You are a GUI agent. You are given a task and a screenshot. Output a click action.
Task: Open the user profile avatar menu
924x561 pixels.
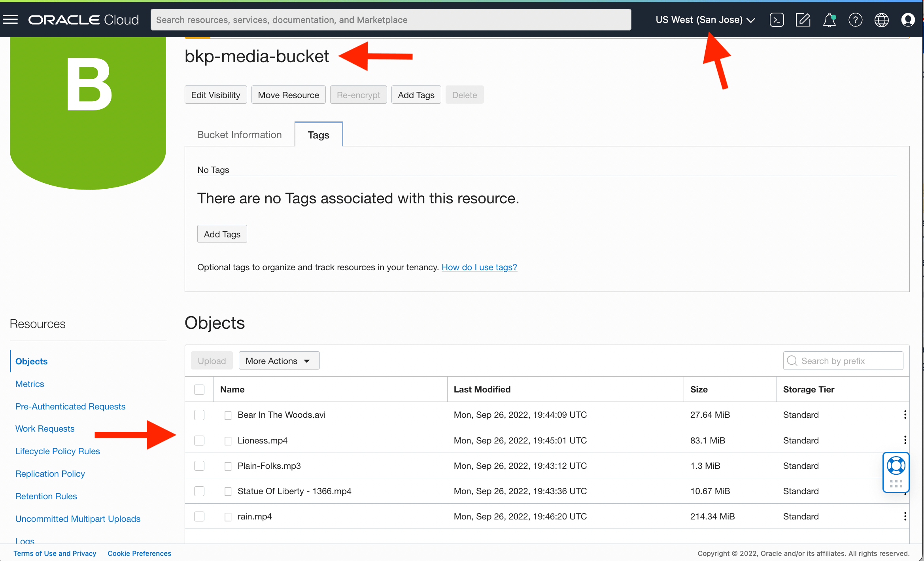pyautogui.click(x=908, y=19)
